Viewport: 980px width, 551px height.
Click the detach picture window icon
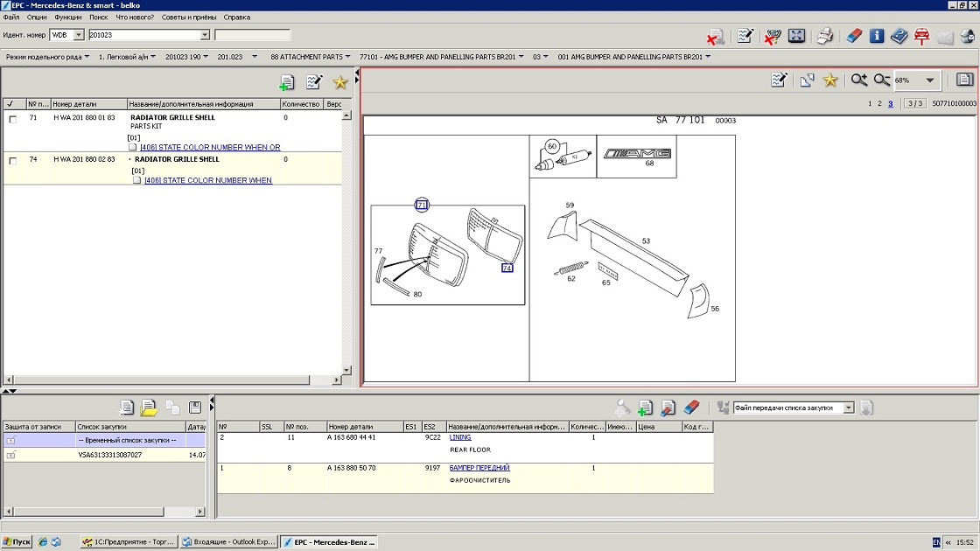(807, 80)
